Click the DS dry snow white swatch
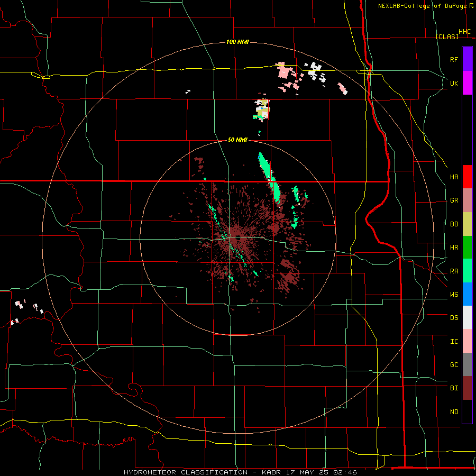Screen dimensions: 476x476 pos(467,317)
